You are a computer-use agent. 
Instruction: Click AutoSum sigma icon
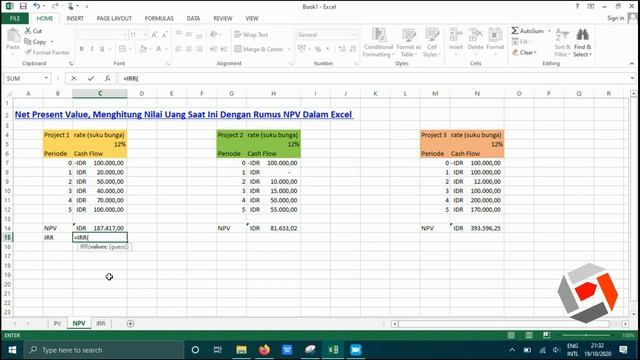pos(515,31)
